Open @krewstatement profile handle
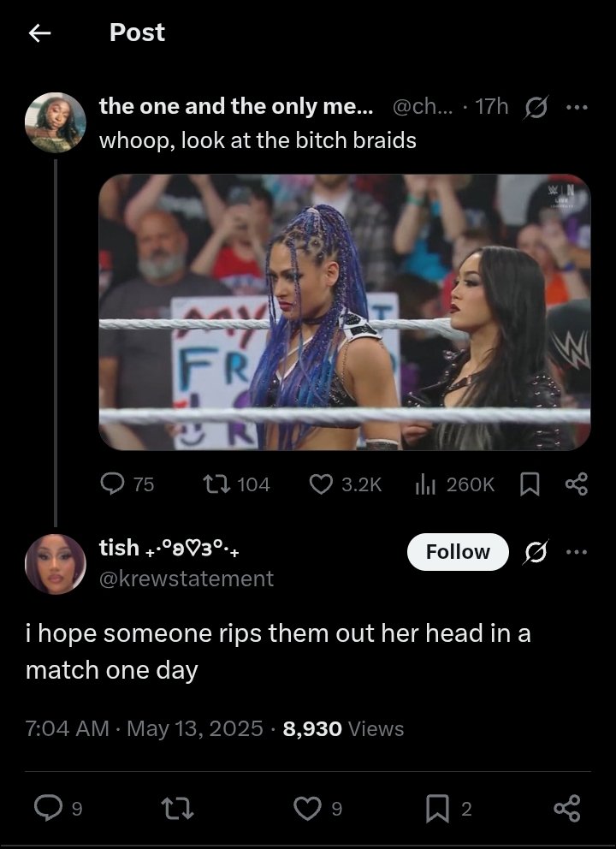This screenshot has width=616, height=849. (187, 579)
